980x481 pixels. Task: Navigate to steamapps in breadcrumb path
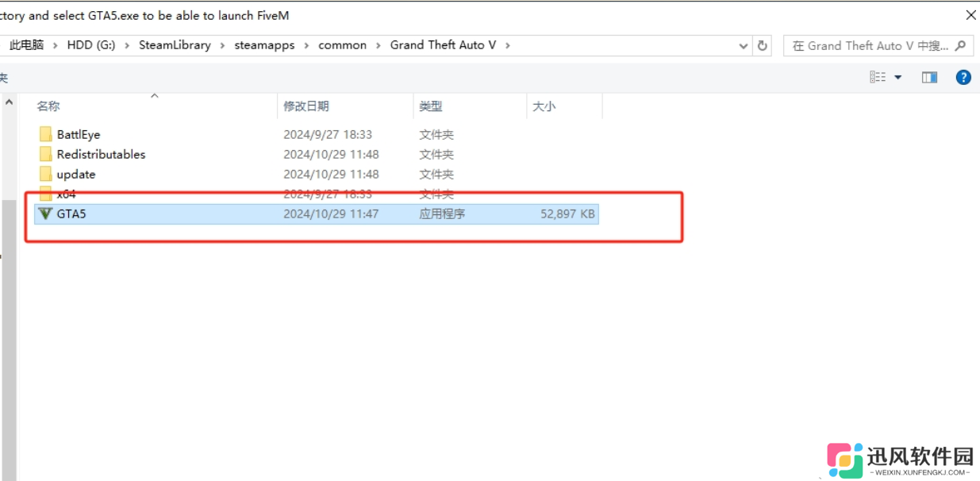(x=264, y=45)
